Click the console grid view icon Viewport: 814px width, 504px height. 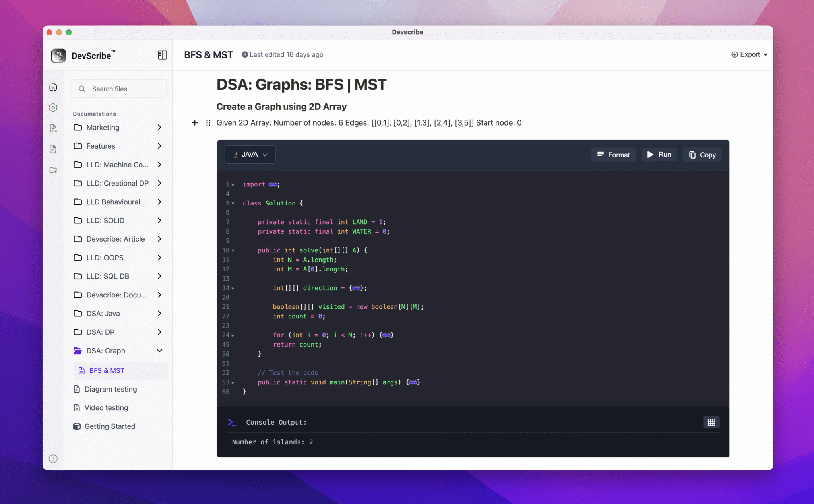(x=711, y=422)
